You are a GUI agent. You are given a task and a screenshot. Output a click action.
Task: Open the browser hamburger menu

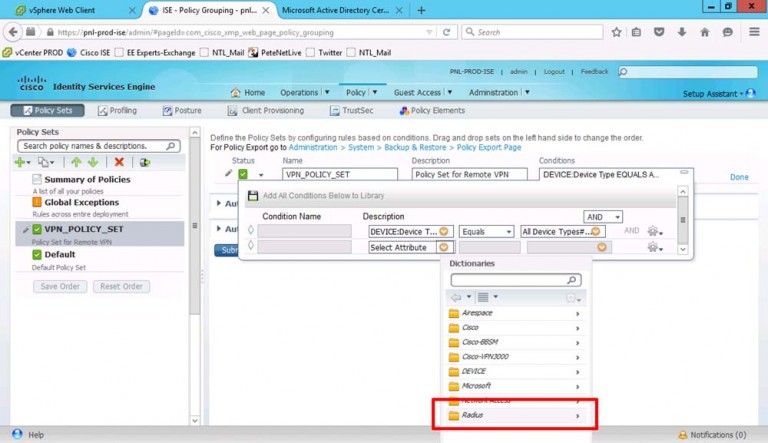tap(754, 32)
